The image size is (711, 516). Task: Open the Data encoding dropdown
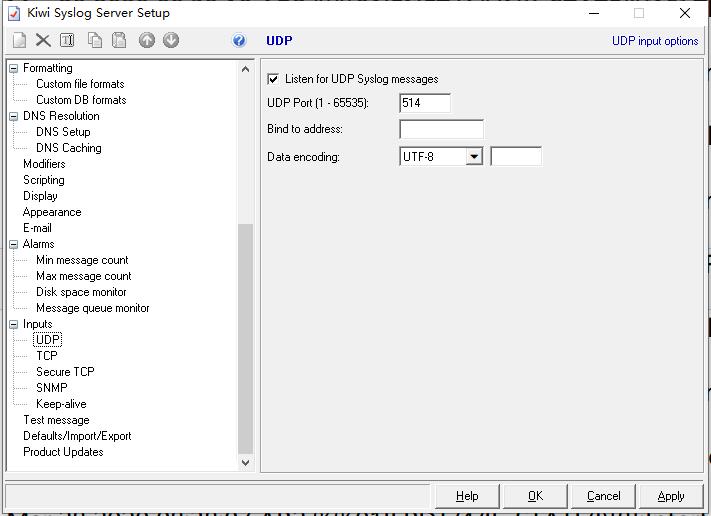click(x=474, y=157)
